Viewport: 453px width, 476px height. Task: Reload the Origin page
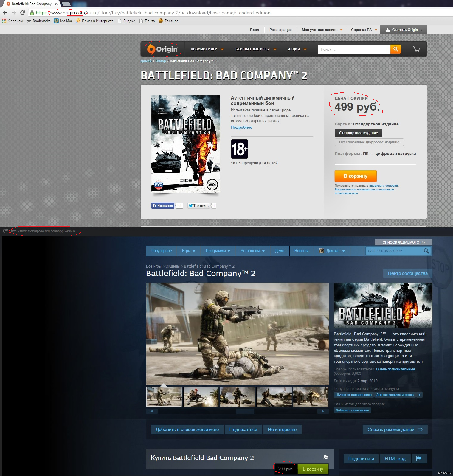click(x=22, y=13)
